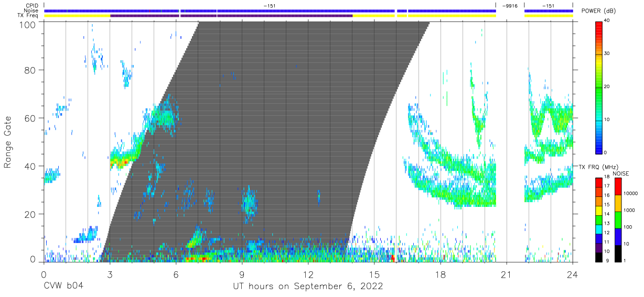Screen dimensions: 644x297
Task: Click the '-151' CPID value at far right
Action: 548,5
